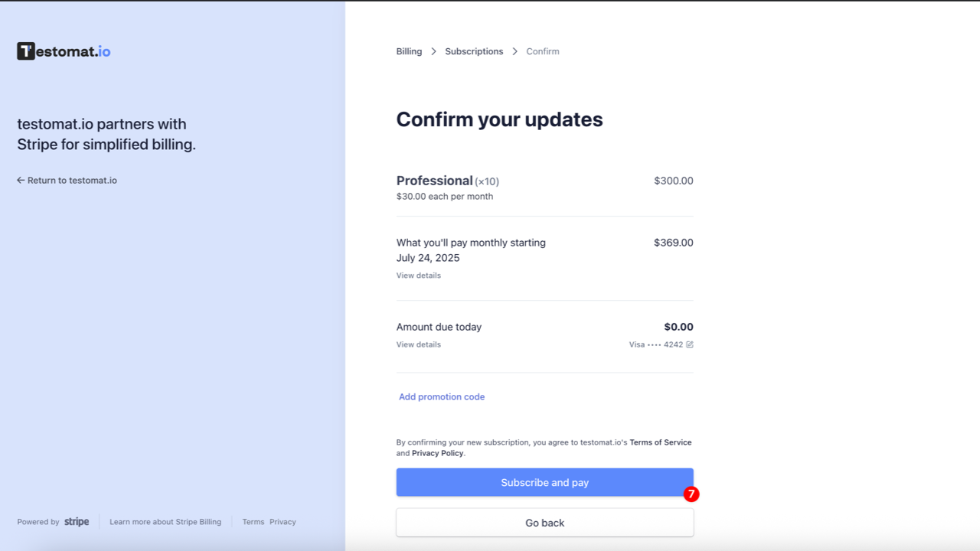Open the Terms of Service link
Image resolution: width=980 pixels, height=551 pixels.
coord(660,442)
